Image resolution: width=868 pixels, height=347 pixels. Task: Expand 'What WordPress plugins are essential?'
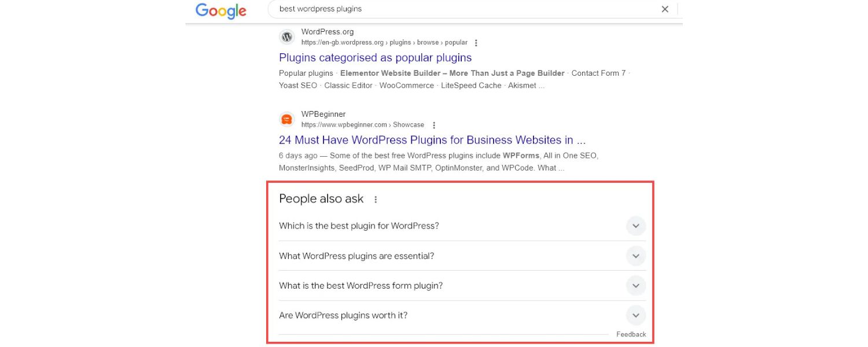[635, 256]
